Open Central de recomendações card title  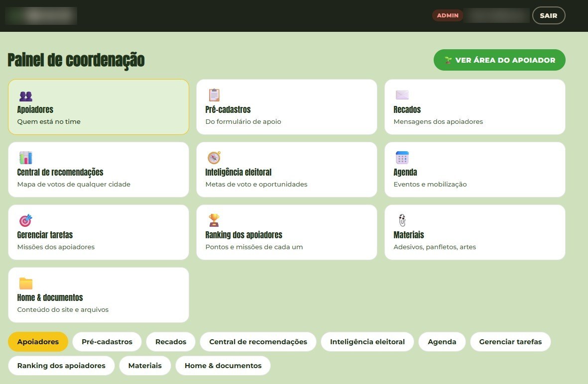pyautogui.click(x=60, y=172)
